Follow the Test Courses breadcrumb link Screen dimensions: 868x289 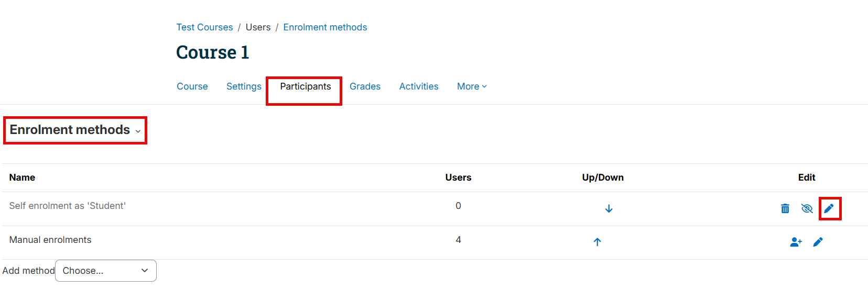coord(204,27)
